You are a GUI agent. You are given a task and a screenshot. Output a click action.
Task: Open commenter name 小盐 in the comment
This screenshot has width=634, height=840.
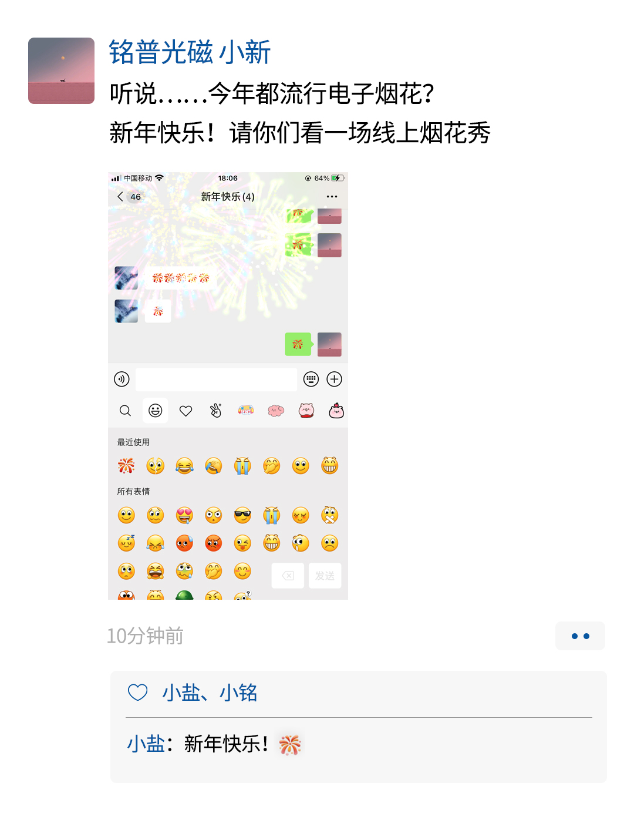click(x=146, y=744)
